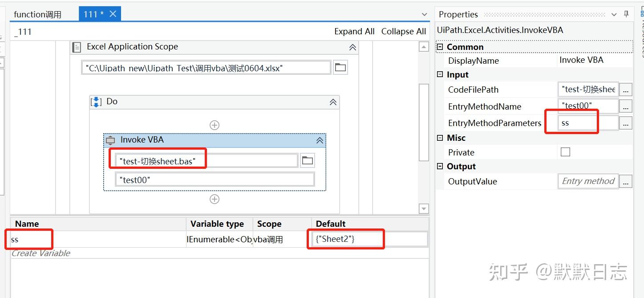This screenshot has height=298, width=644.
Task: Click plus icon above Invoke VBA
Action: pos(214,125)
